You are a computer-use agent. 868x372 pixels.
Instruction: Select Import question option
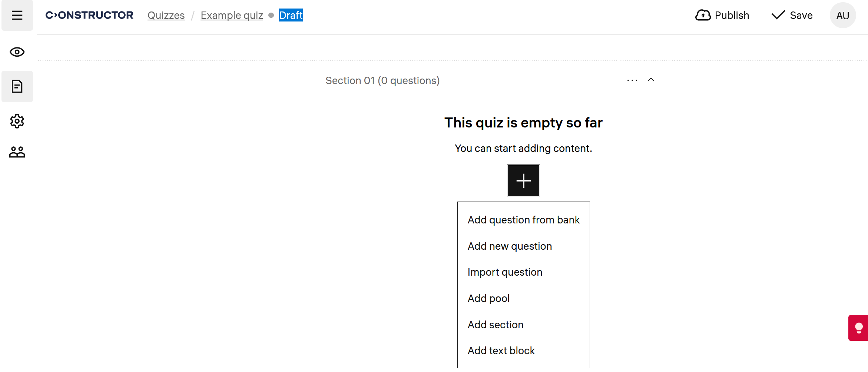505,272
